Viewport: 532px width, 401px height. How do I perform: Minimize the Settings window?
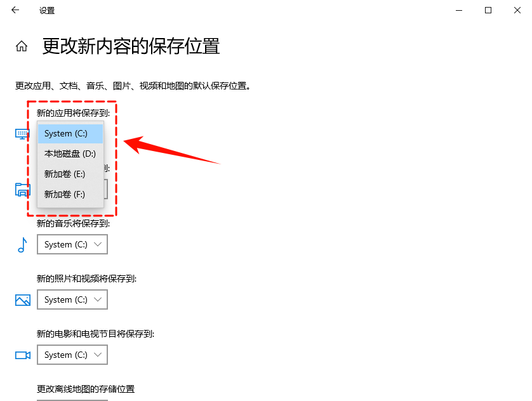pyautogui.click(x=459, y=10)
